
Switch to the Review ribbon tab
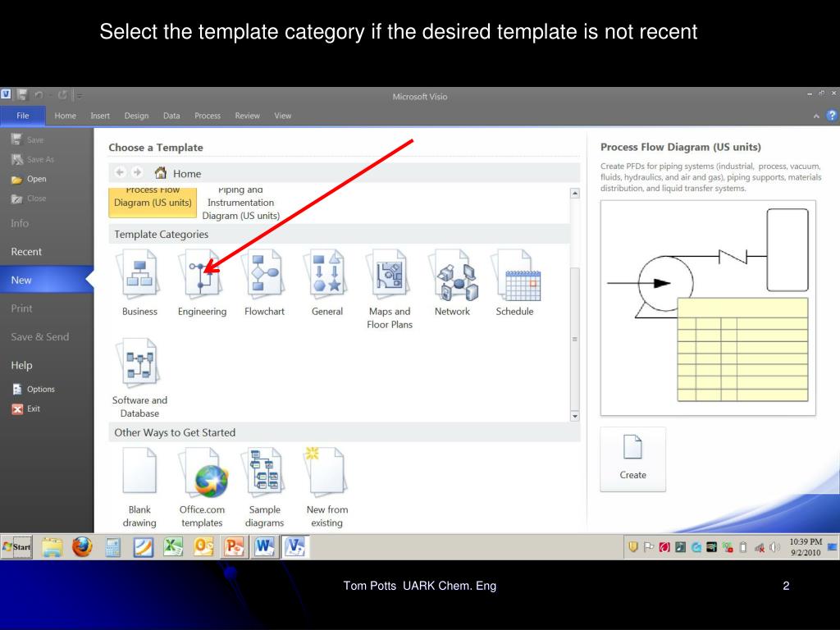pyautogui.click(x=247, y=116)
